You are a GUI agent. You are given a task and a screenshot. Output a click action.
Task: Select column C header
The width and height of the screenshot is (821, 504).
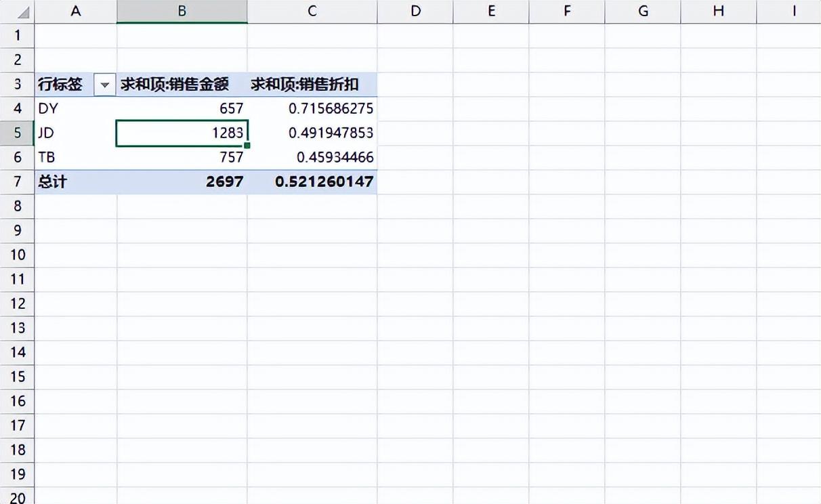(312, 12)
